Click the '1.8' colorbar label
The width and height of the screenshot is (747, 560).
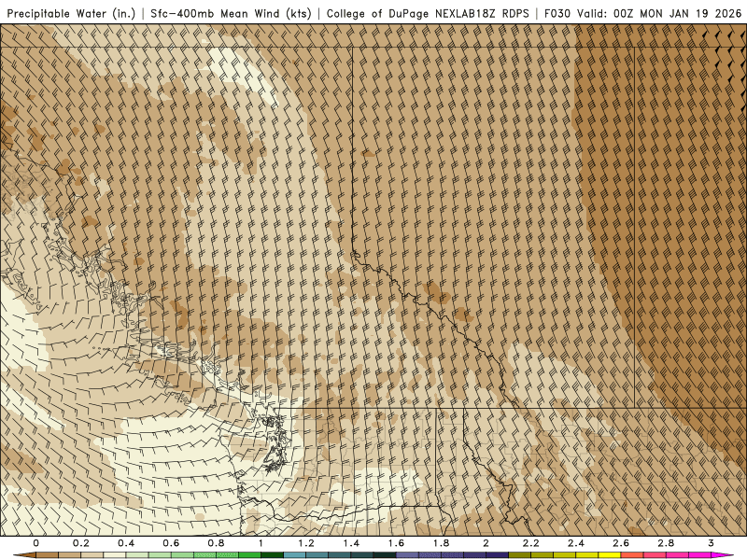click(441, 543)
